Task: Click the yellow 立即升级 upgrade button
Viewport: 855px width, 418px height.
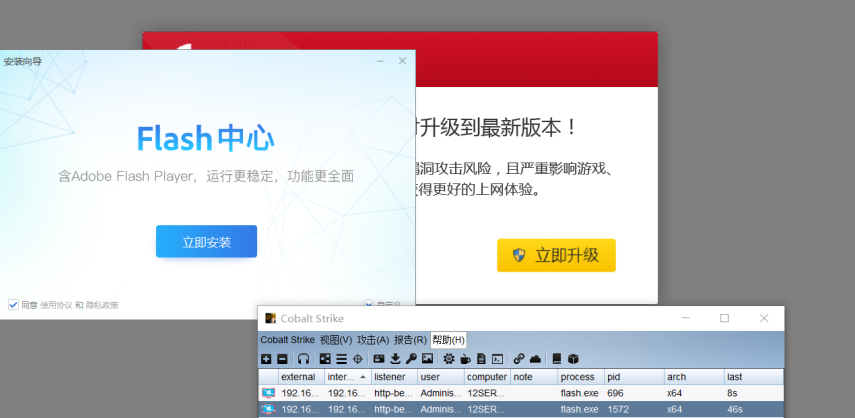Action: tap(556, 255)
